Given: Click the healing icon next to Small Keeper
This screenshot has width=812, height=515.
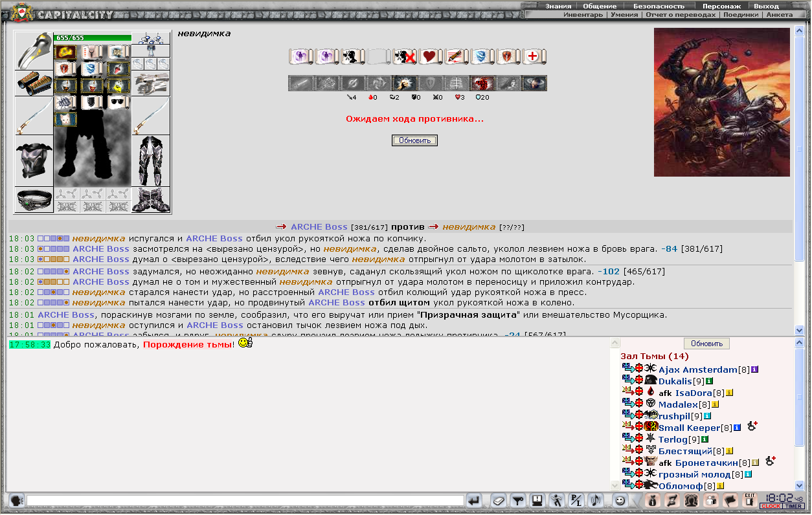Looking at the screenshot, I should click(x=752, y=426).
